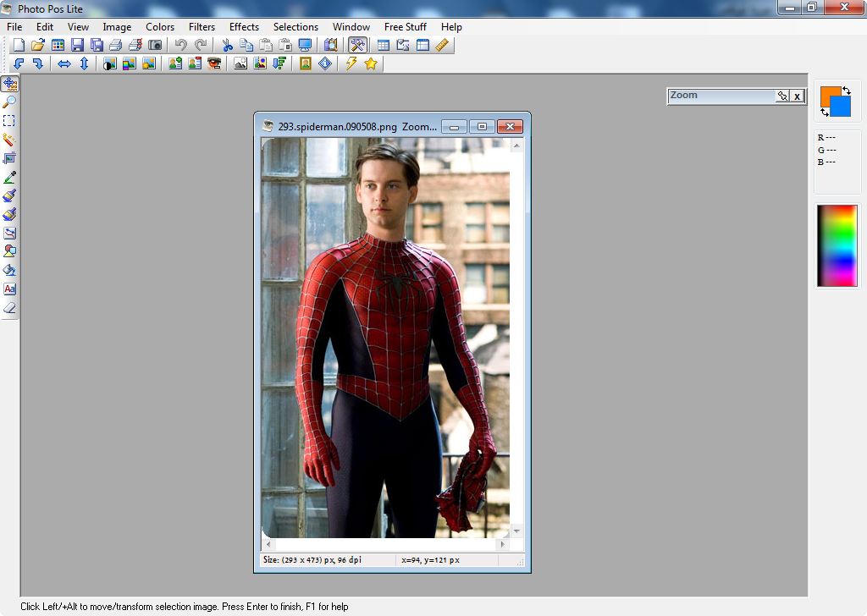Image resolution: width=867 pixels, height=616 pixels.
Task: Select the Magic Wand tool
Action: [x=9, y=140]
